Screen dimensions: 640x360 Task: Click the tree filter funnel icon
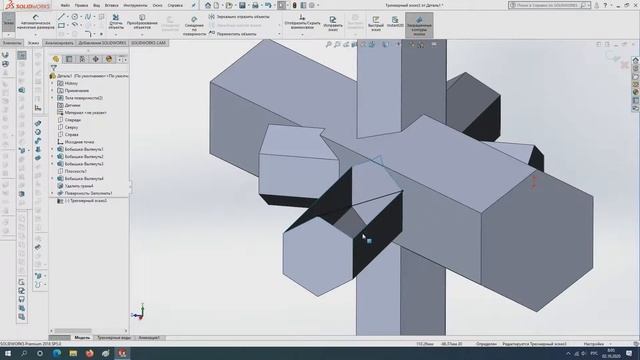click(x=54, y=68)
